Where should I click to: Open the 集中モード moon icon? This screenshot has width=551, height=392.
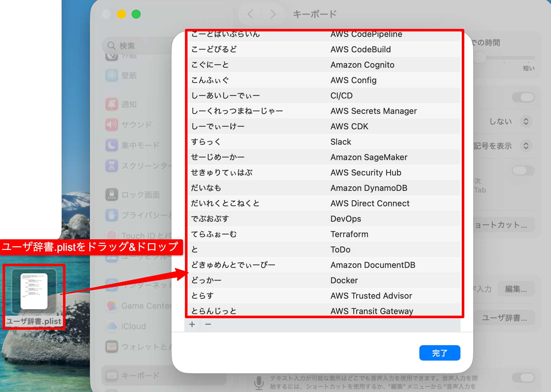112,145
